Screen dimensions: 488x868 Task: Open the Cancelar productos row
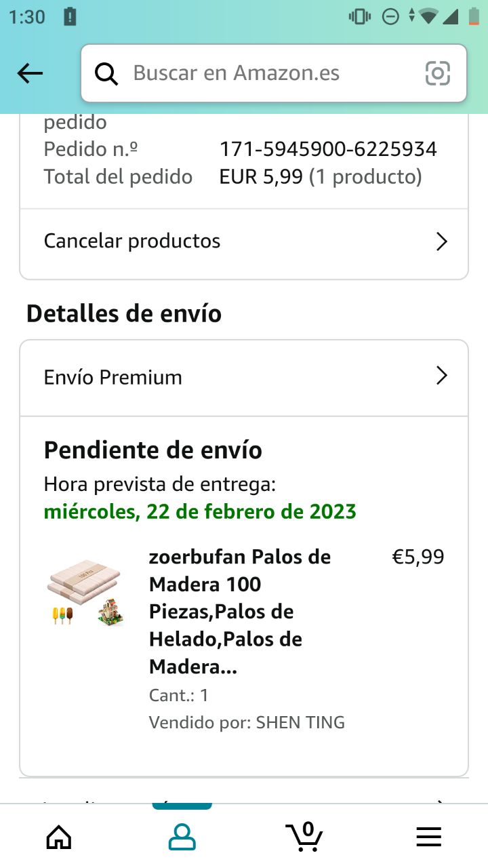click(244, 241)
